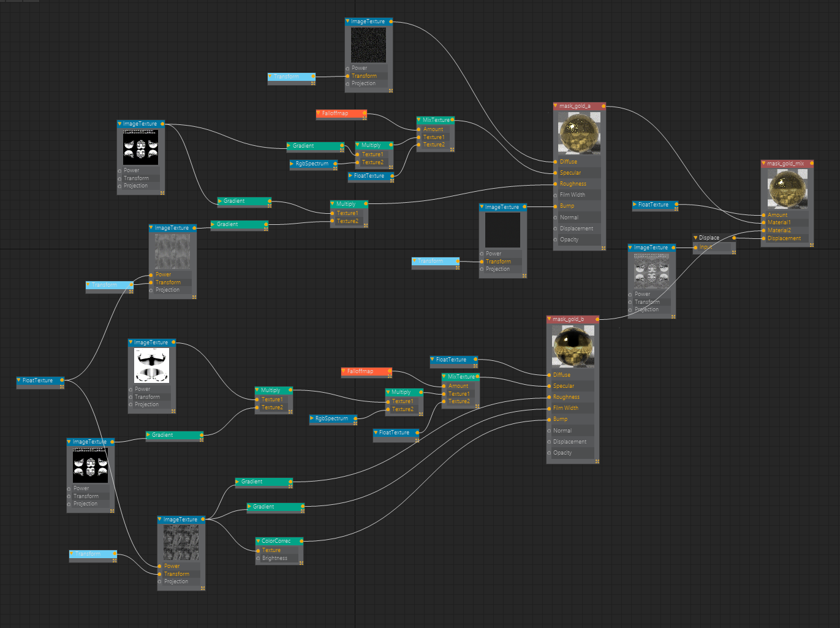Image resolution: width=840 pixels, height=628 pixels.
Task: Click the Amount input pin on mask_gold_mix
Action: tap(763, 215)
